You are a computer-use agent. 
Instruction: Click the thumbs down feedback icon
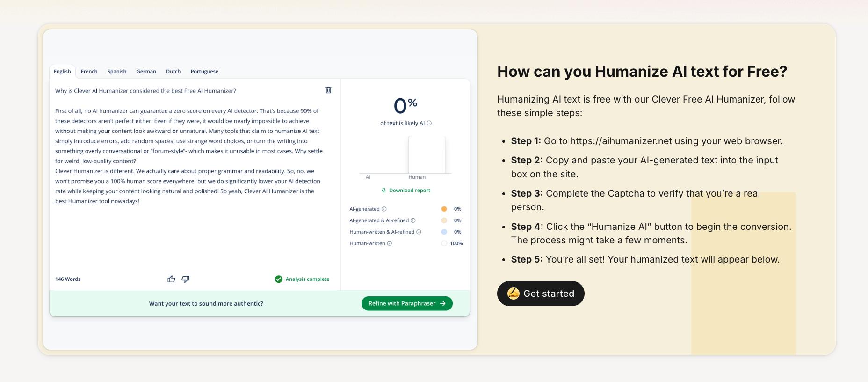click(x=185, y=279)
